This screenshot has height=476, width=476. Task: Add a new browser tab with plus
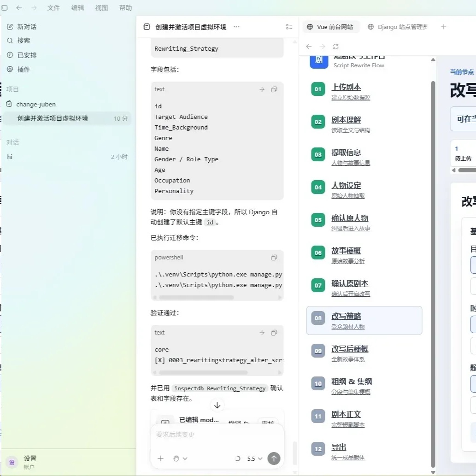click(443, 27)
